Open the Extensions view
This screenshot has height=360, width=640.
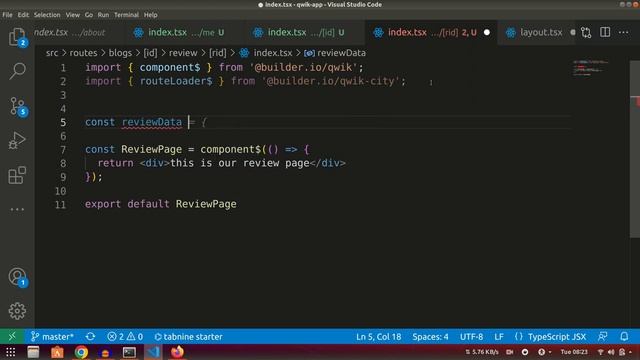(17, 176)
